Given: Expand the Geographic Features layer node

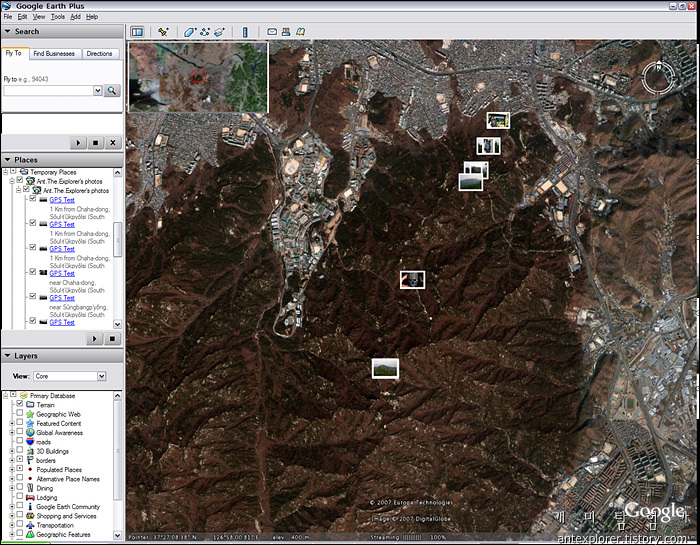Looking at the screenshot, I should point(12,534).
